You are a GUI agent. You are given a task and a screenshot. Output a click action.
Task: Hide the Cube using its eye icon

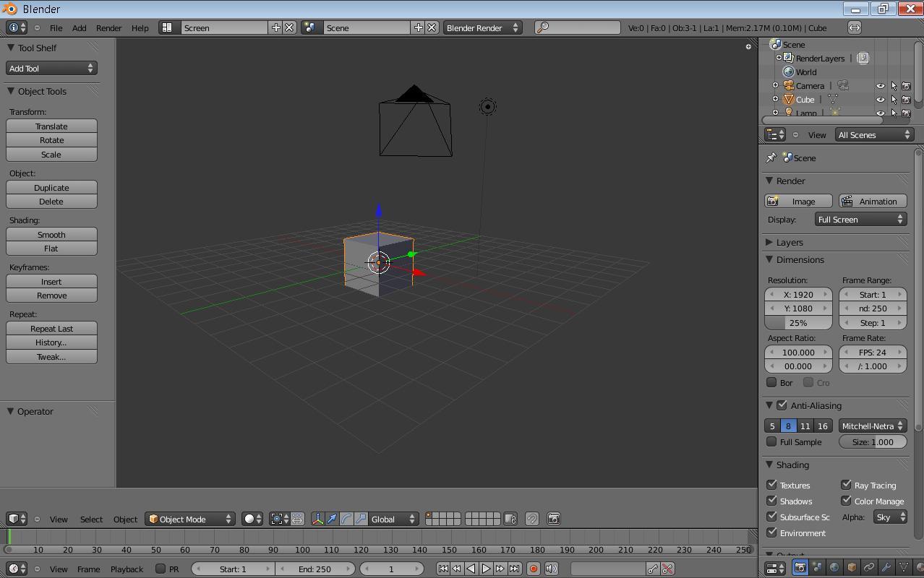tap(880, 100)
